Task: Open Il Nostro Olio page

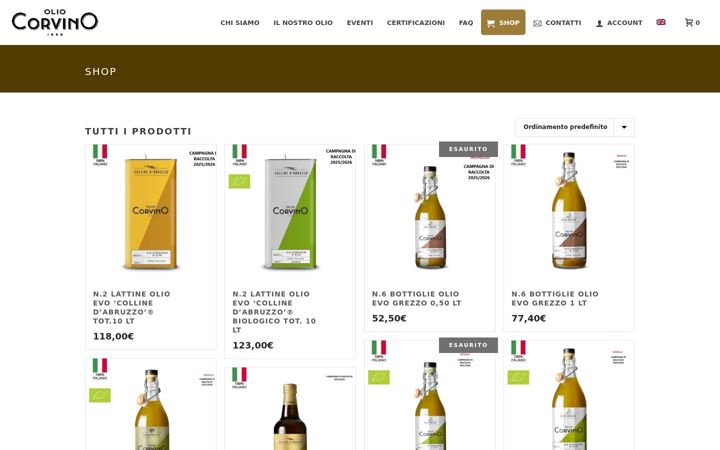Action: coord(303,22)
